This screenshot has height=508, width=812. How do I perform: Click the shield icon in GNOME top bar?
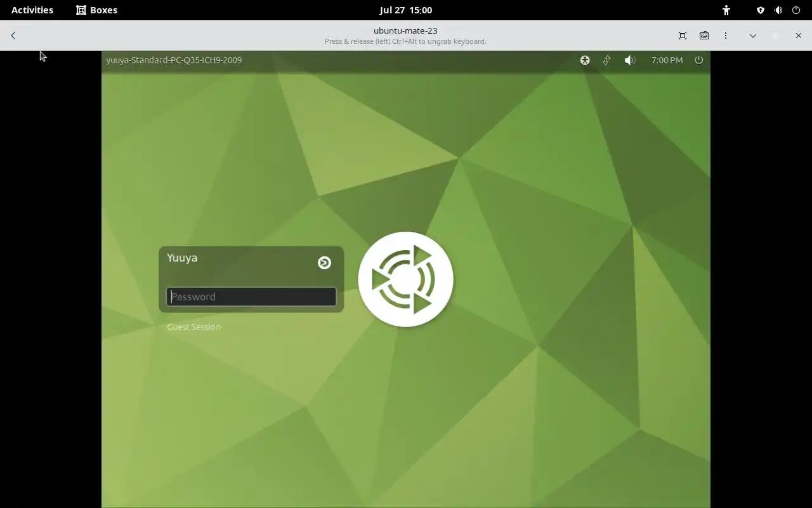coord(761,10)
